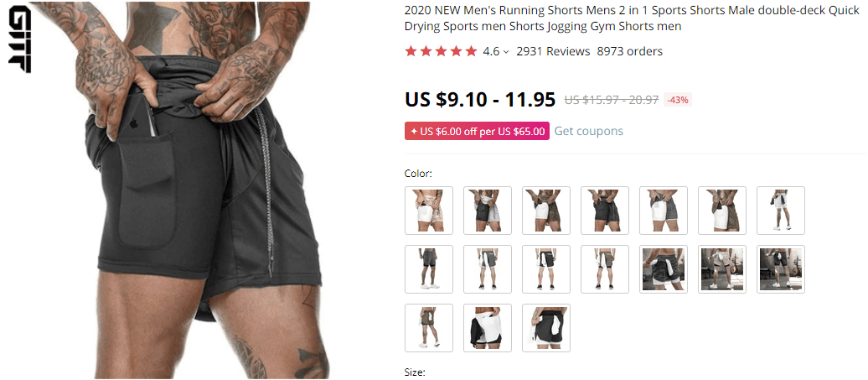This screenshot has height=380, width=868.
Task: Select the last color swatch in top row
Action: click(781, 211)
